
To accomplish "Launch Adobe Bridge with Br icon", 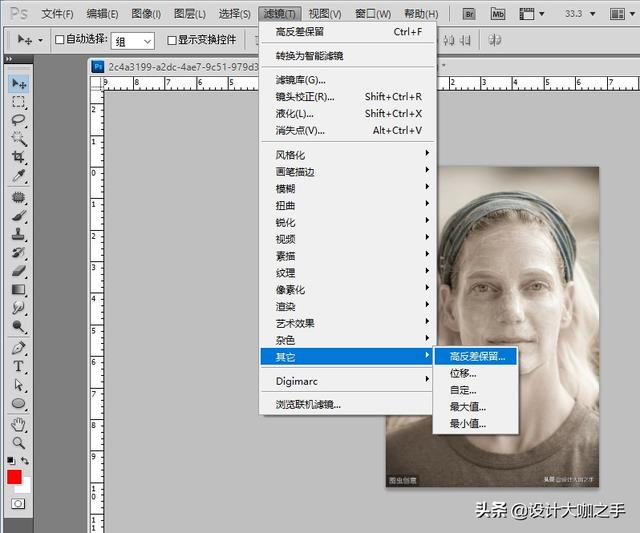I will [x=469, y=14].
